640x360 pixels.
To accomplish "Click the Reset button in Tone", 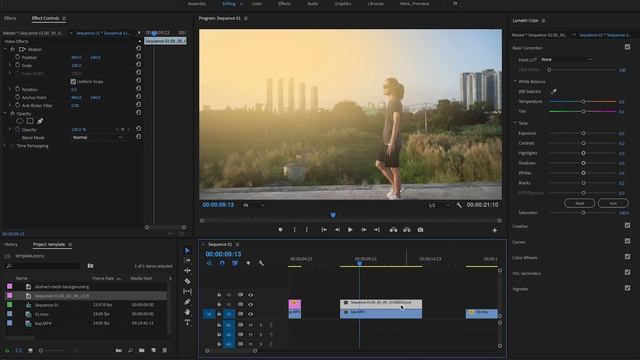I will (580, 203).
